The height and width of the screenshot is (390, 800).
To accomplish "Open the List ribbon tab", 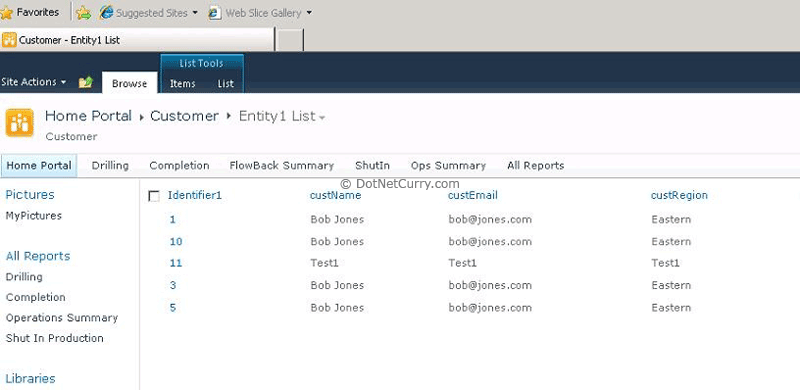I will coord(226,83).
